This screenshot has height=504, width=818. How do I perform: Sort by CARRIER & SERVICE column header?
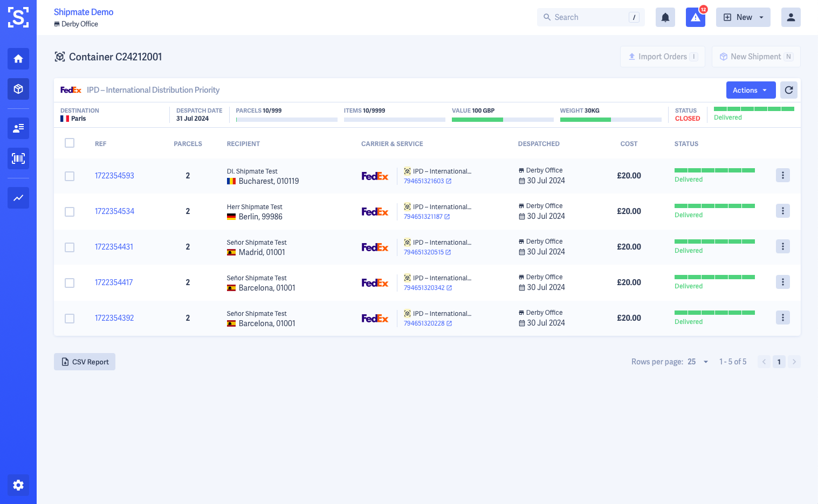(392, 144)
